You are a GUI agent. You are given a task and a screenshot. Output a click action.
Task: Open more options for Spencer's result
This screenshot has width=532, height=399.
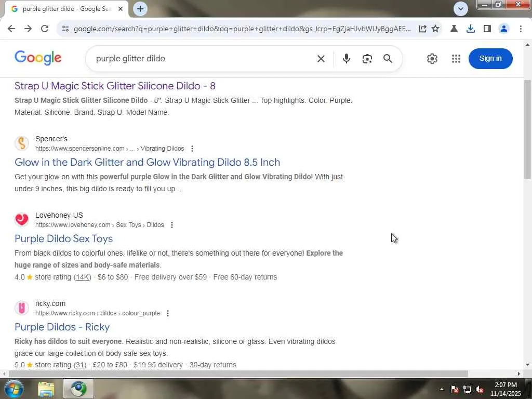(192, 149)
